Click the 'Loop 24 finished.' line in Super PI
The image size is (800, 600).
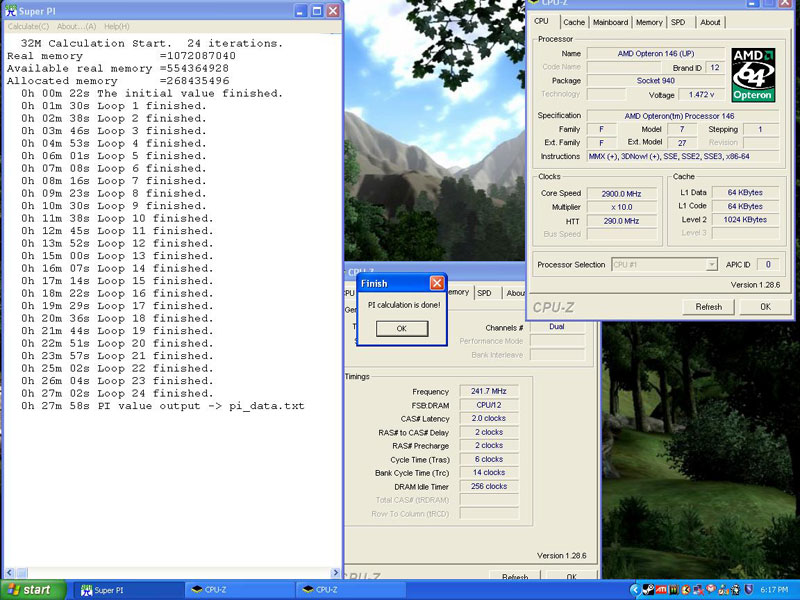pyautogui.click(x=117, y=393)
